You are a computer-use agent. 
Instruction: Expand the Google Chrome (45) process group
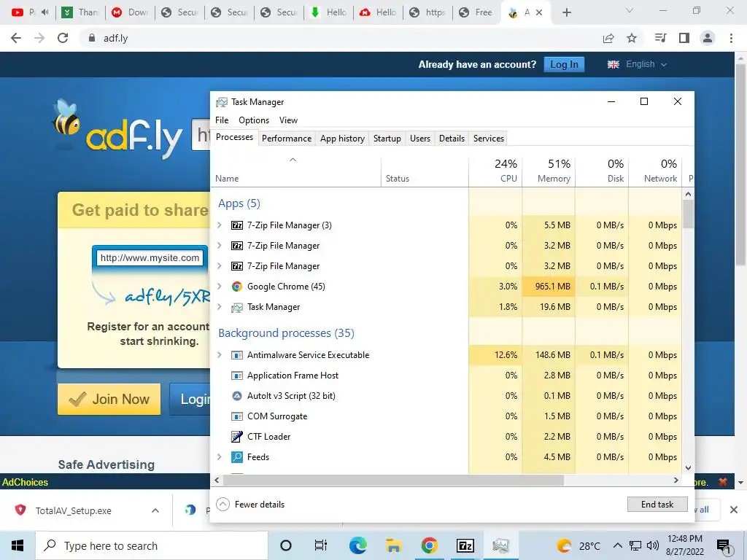(220, 286)
